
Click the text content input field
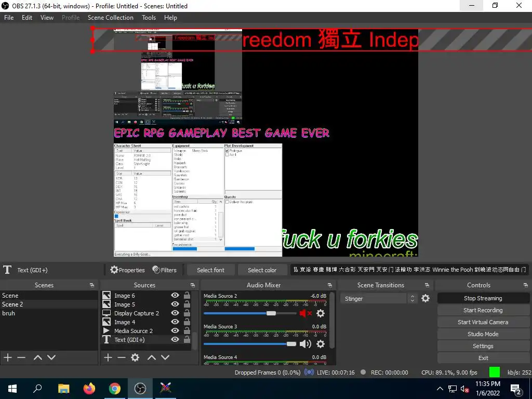coord(409,270)
